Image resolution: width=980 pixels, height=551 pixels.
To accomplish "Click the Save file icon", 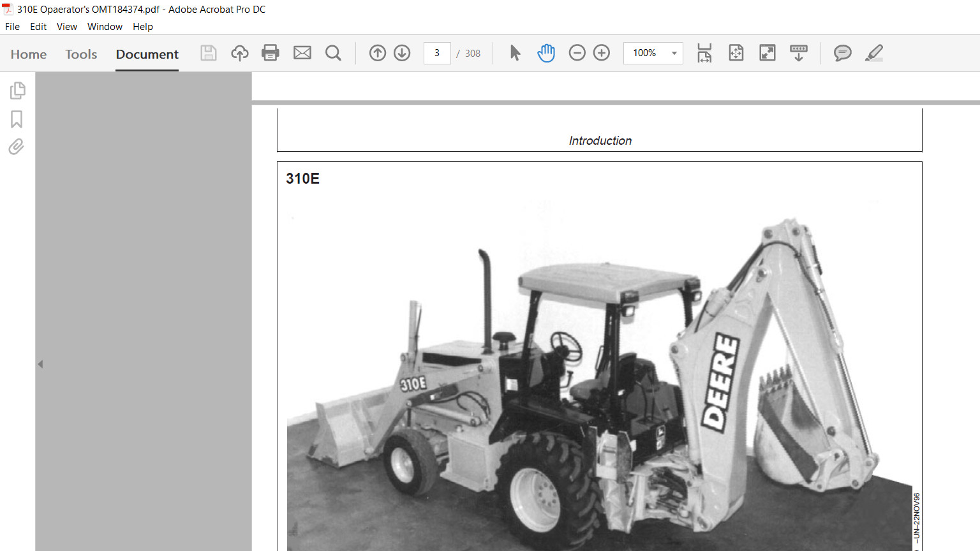I will pyautogui.click(x=209, y=53).
